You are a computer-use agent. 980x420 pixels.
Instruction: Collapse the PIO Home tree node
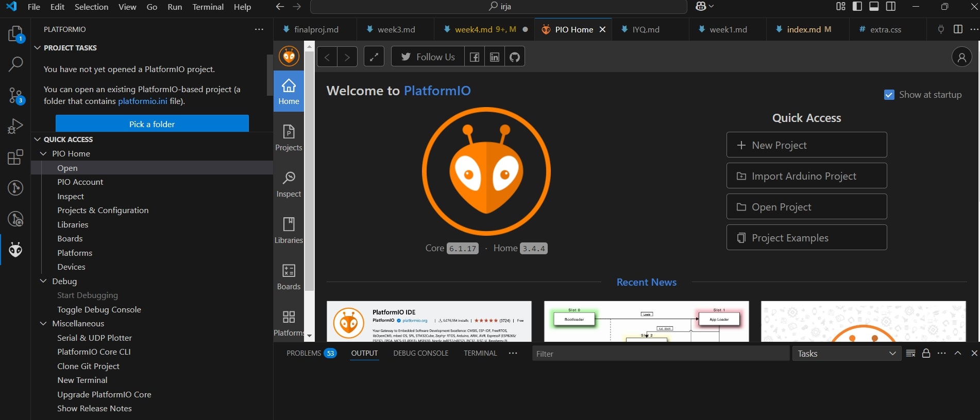tap(43, 153)
